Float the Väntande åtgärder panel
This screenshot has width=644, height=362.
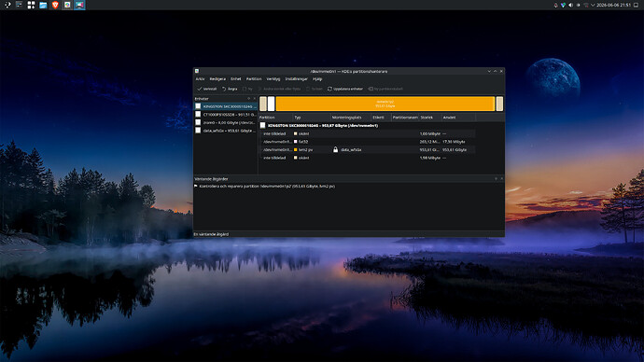[x=496, y=178]
